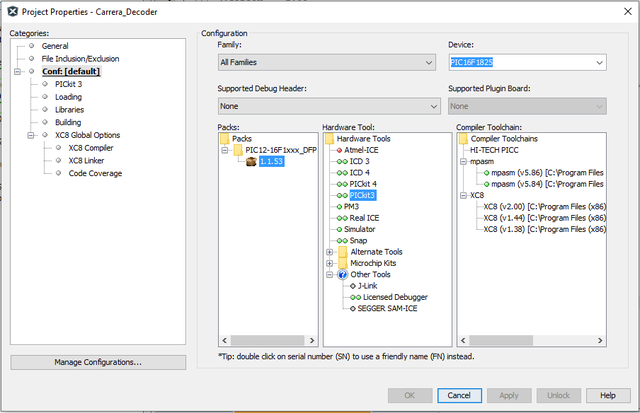Select the HI-TECH PICC toolchain
The height and width of the screenshot is (413, 640).
[x=494, y=150]
